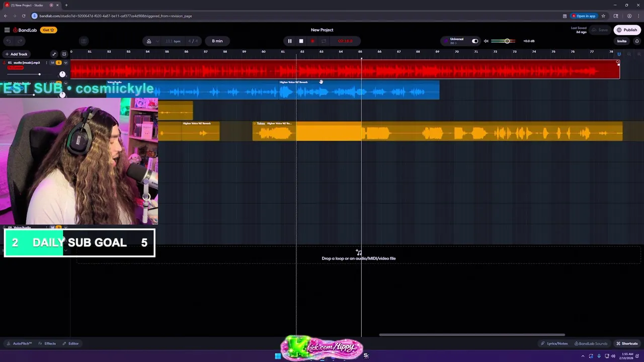Open the notifications bell

637,41
